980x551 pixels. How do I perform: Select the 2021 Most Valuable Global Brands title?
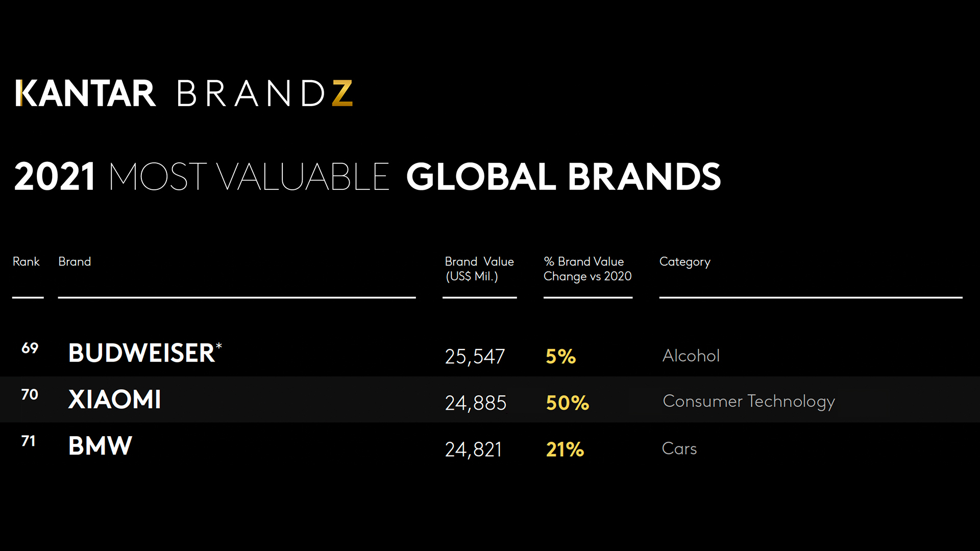tap(367, 177)
